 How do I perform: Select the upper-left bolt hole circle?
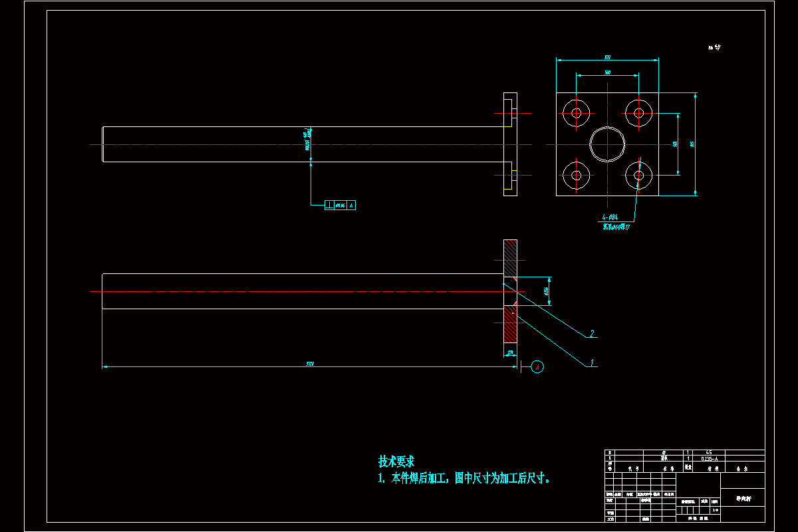click(577, 113)
